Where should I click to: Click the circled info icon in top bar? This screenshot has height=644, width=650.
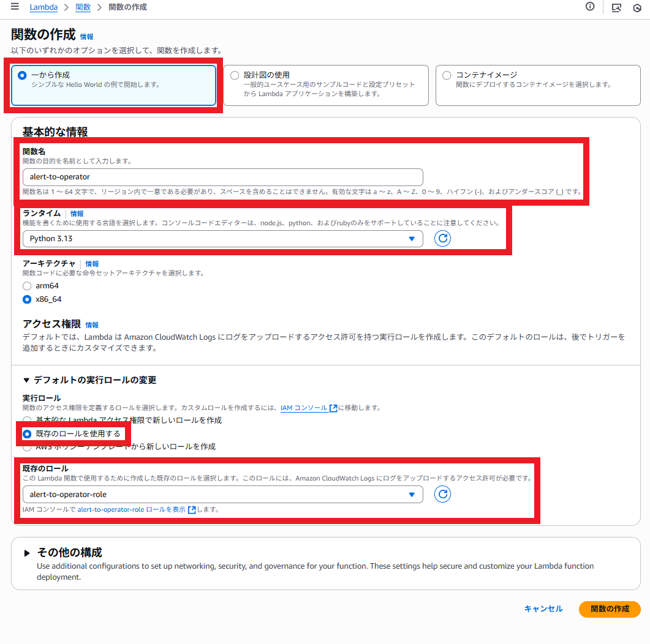(590, 7)
